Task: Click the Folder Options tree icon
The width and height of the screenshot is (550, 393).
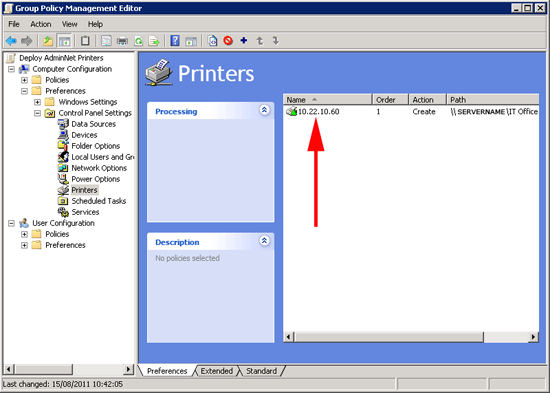Action: click(63, 146)
